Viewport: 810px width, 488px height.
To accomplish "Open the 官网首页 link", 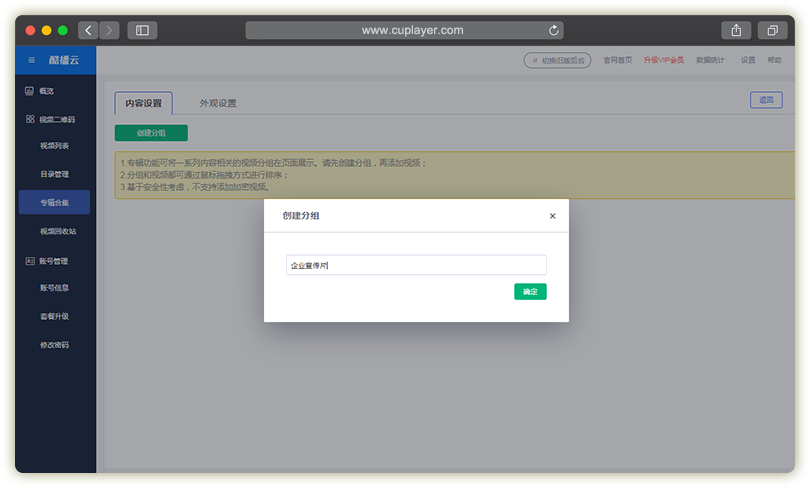I will (617, 60).
